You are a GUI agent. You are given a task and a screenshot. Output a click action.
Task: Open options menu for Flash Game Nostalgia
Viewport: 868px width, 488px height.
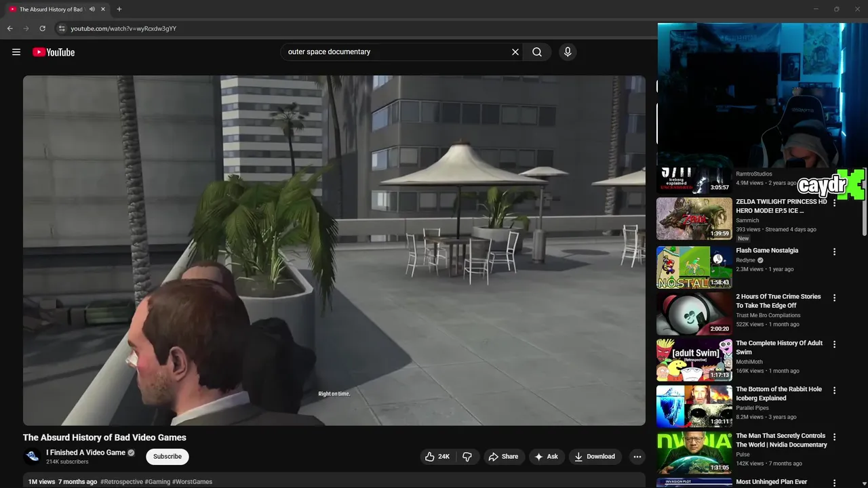[835, 251]
